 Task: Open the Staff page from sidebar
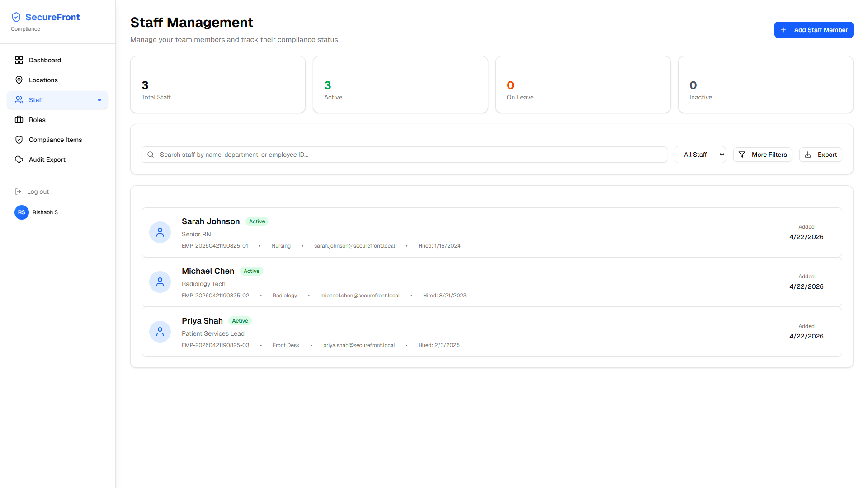pyautogui.click(x=36, y=100)
